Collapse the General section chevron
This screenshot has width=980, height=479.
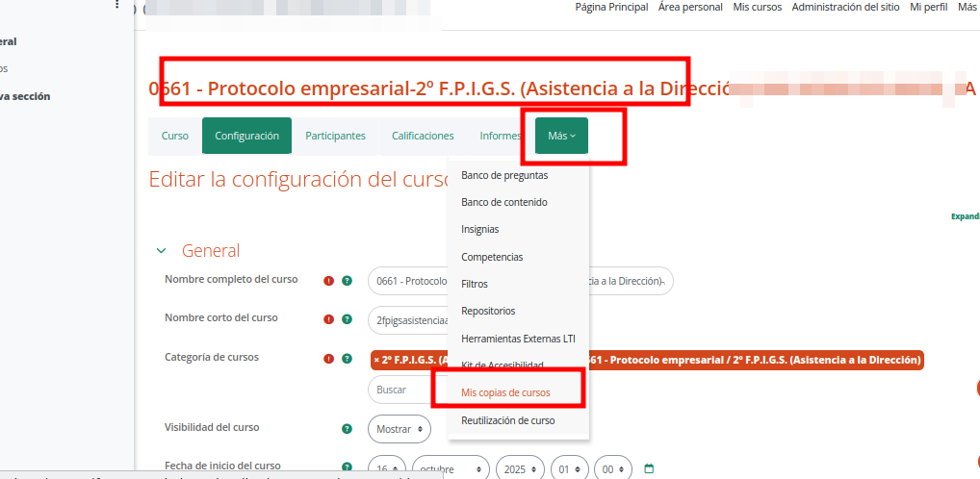[162, 251]
